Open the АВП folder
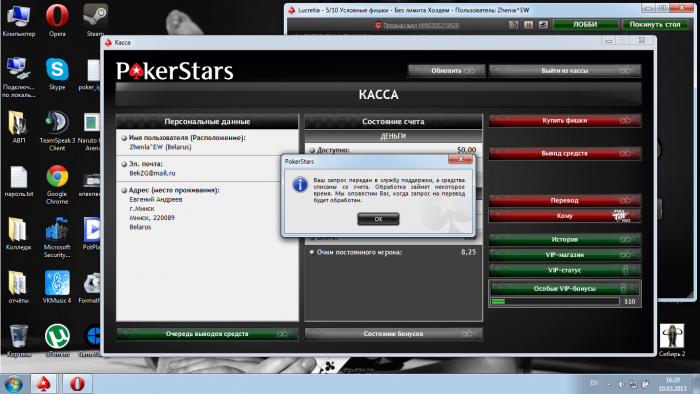The width and height of the screenshot is (700, 394). point(18,127)
